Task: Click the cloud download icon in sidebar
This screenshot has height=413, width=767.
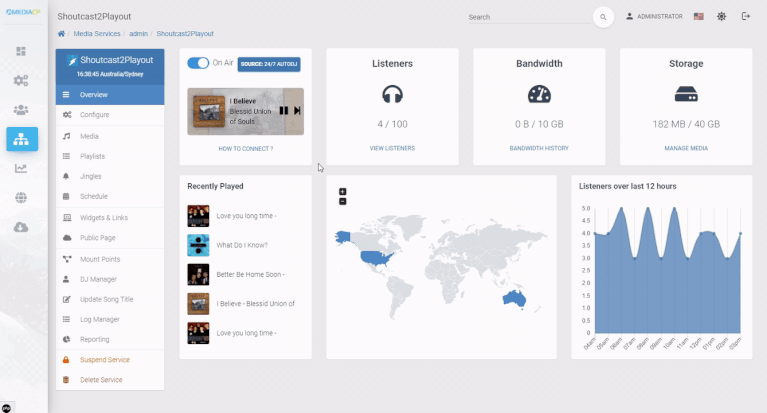Action: point(21,227)
